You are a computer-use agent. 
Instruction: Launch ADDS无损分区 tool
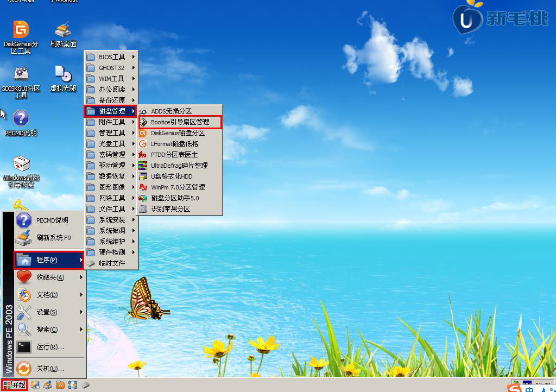coord(180,111)
